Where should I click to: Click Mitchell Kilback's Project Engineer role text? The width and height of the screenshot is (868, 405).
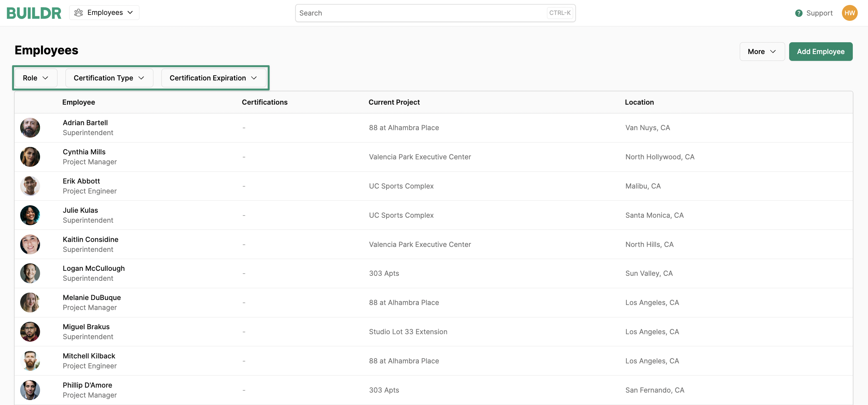click(x=90, y=366)
